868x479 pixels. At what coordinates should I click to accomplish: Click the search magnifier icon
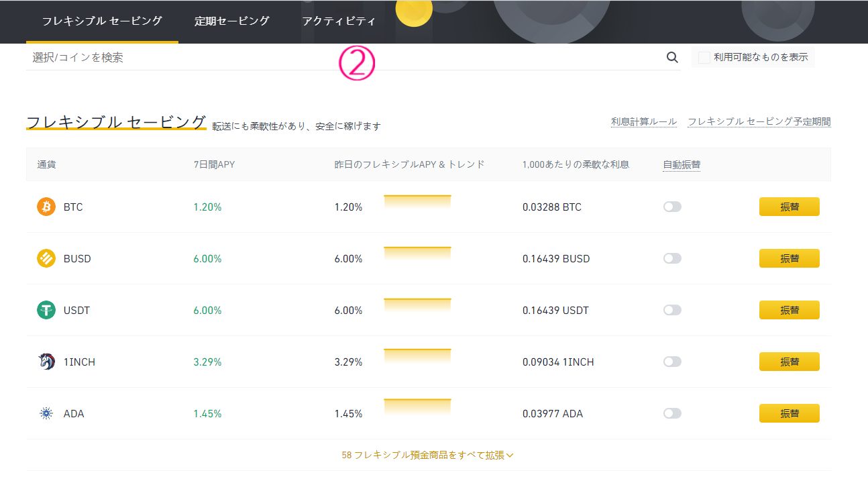pyautogui.click(x=672, y=57)
